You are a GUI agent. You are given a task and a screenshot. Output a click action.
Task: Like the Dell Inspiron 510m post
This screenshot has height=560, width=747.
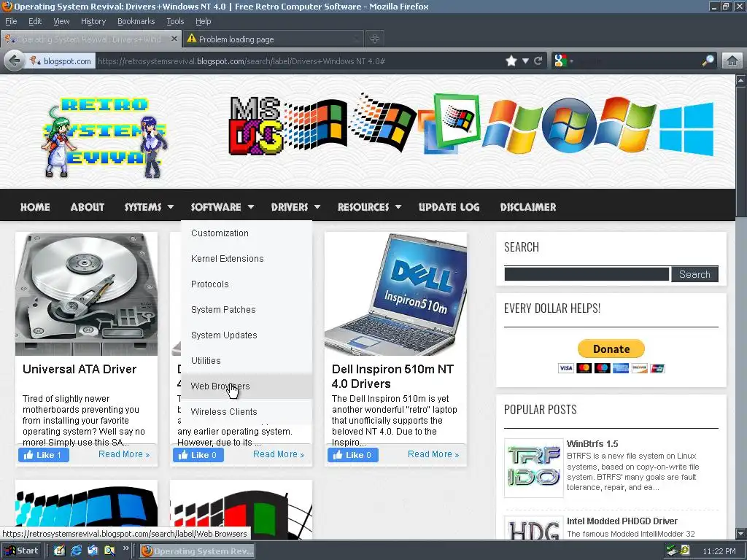353,455
